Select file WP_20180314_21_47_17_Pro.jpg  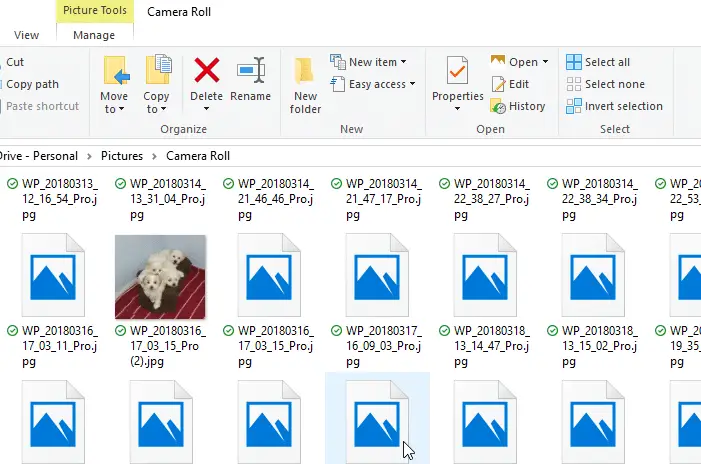coord(384,199)
